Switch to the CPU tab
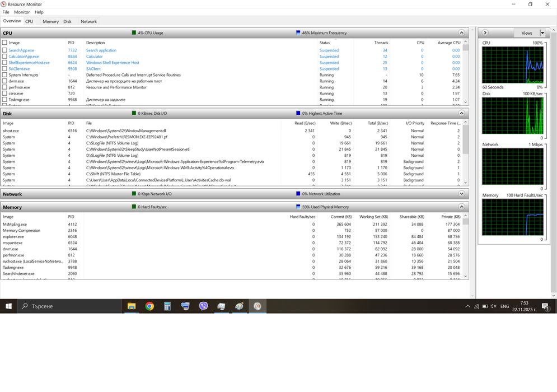The height and width of the screenshot is (392, 557). (x=29, y=21)
